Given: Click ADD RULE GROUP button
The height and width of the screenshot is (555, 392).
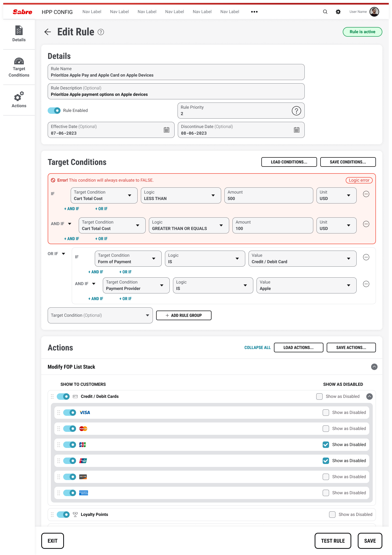Looking at the screenshot, I should 184,315.
